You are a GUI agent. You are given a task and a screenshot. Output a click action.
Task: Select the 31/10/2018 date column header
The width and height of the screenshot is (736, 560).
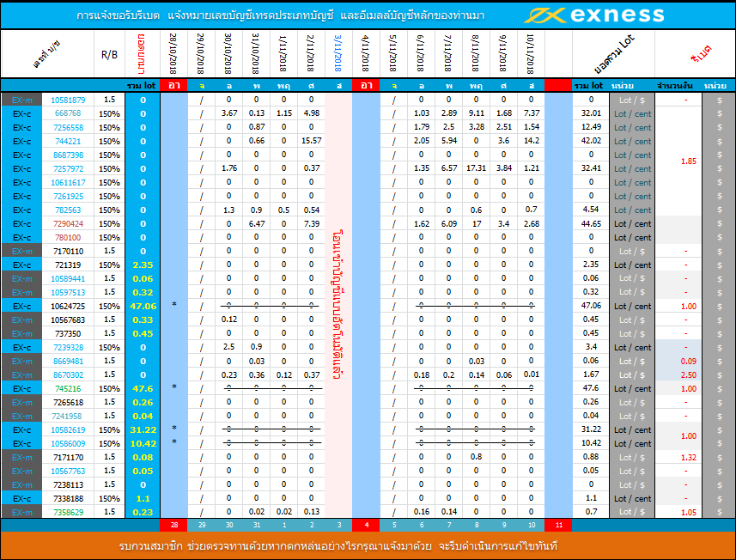coord(256,53)
